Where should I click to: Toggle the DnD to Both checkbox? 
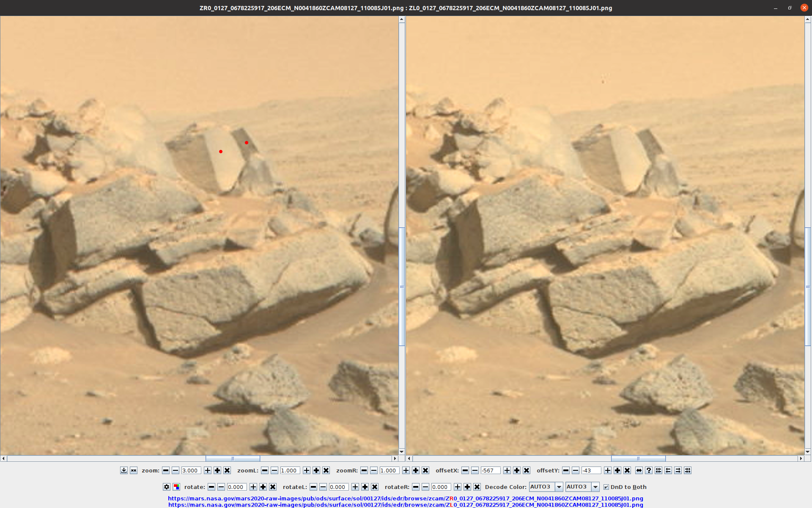point(606,487)
